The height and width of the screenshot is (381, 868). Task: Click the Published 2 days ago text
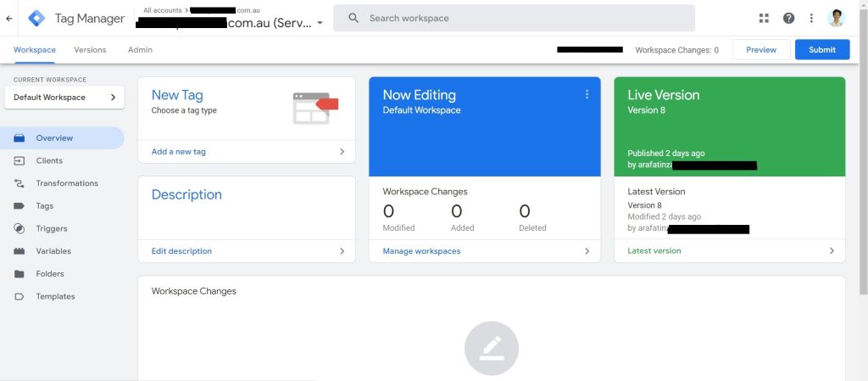click(666, 154)
